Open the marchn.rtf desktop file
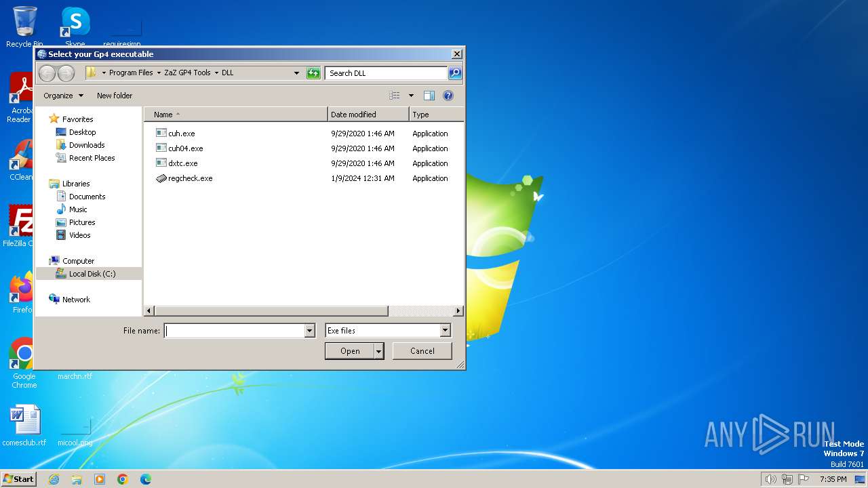868x488 pixels. pyautogui.click(x=75, y=376)
